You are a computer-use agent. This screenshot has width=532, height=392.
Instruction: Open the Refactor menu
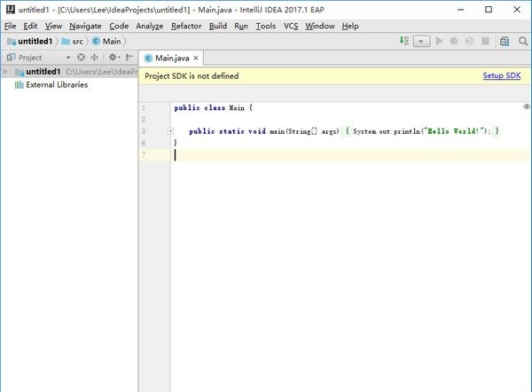[x=186, y=26]
